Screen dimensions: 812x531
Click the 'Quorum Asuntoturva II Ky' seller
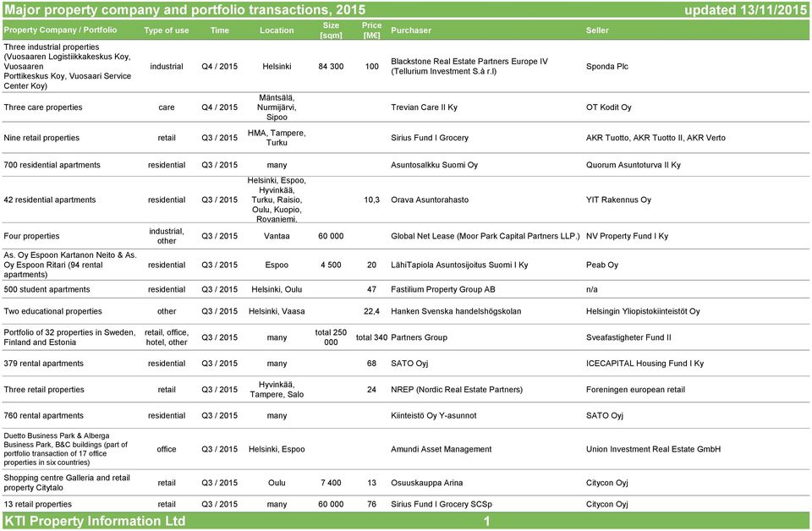tap(634, 165)
